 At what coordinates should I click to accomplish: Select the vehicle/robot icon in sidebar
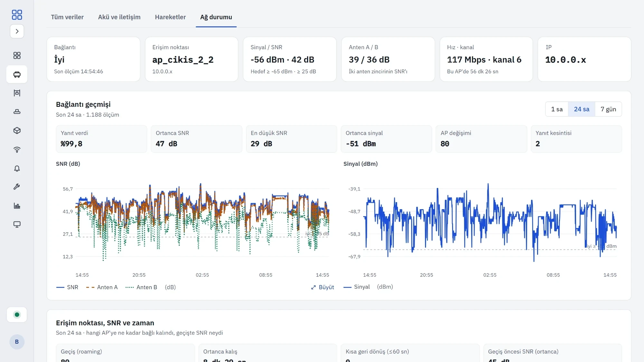[17, 74]
